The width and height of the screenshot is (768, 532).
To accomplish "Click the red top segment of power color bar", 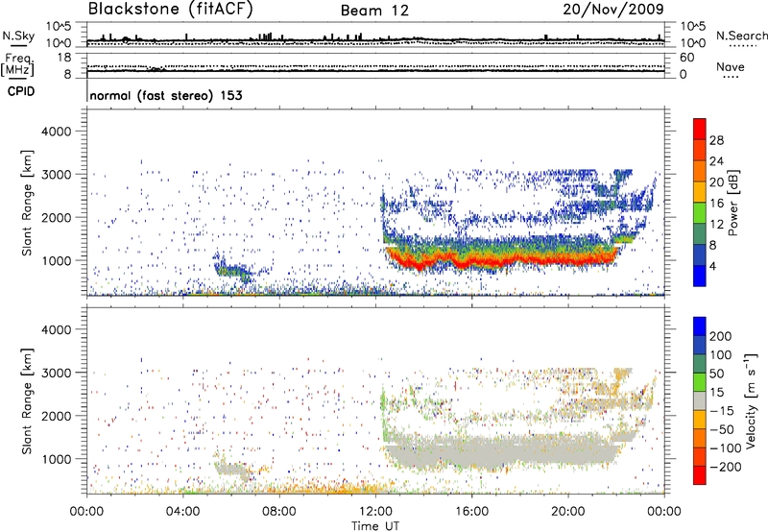I will [700, 129].
